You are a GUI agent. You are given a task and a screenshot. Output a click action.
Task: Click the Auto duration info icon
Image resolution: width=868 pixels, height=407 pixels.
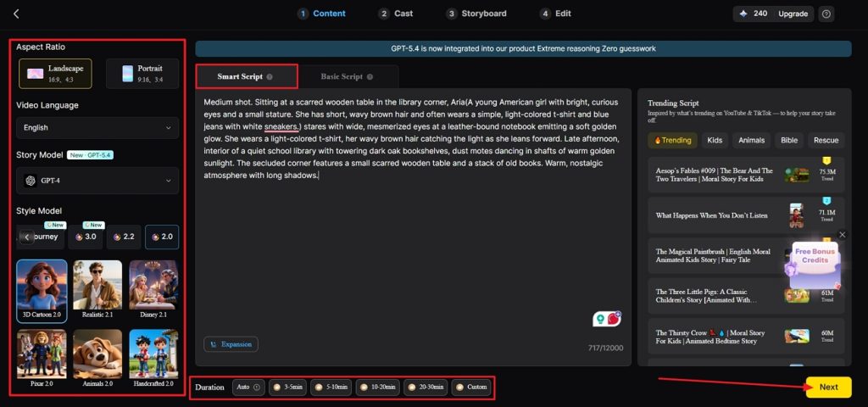[x=256, y=387]
